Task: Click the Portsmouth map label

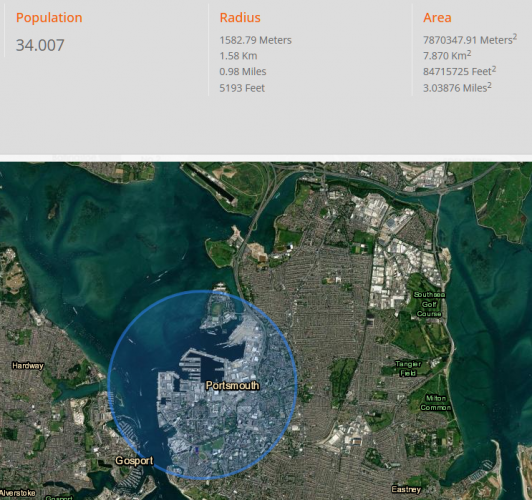Action: tap(232, 386)
